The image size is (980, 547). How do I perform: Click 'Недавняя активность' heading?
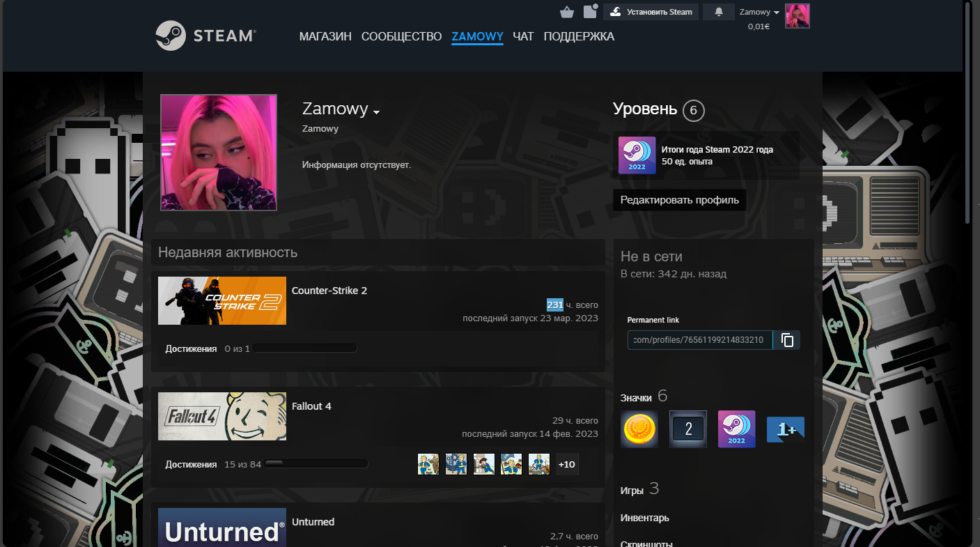[228, 252]
